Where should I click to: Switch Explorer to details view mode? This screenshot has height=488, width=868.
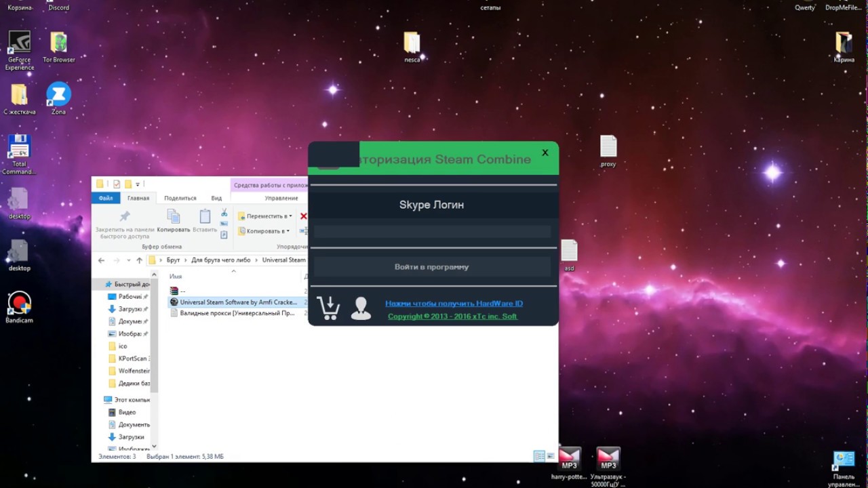539,456
